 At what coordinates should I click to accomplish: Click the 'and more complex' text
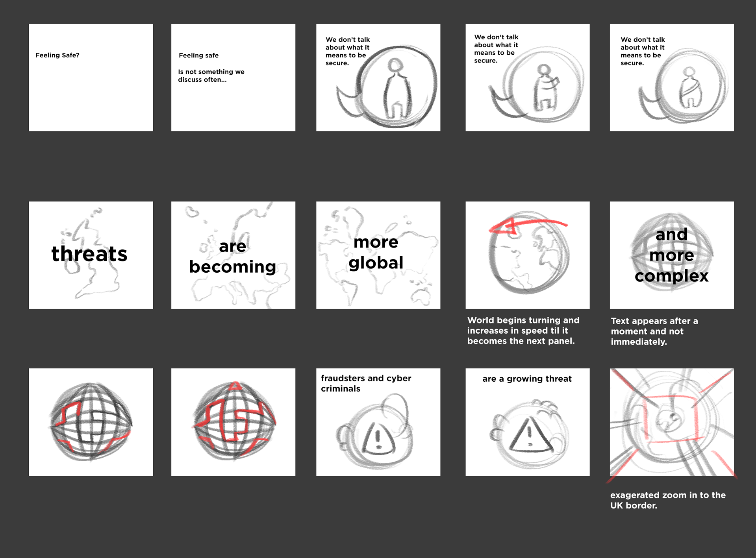[672, 255]
